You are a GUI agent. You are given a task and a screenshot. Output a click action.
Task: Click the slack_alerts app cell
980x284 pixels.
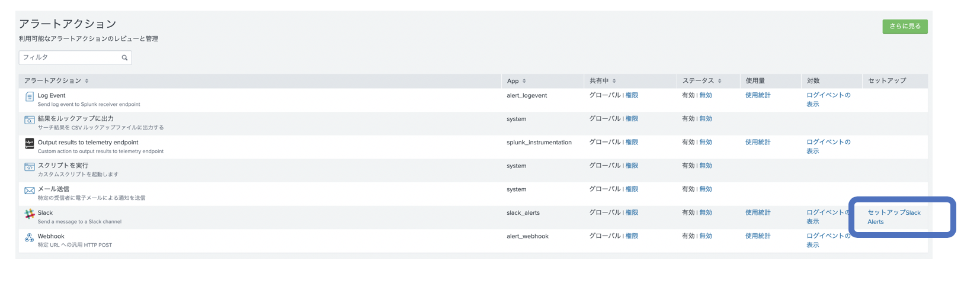pyautogui.click(x=523, y=212)
